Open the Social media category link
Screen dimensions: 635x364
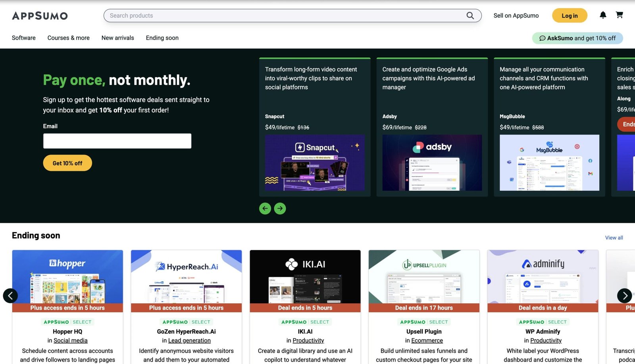coord(71,341)
